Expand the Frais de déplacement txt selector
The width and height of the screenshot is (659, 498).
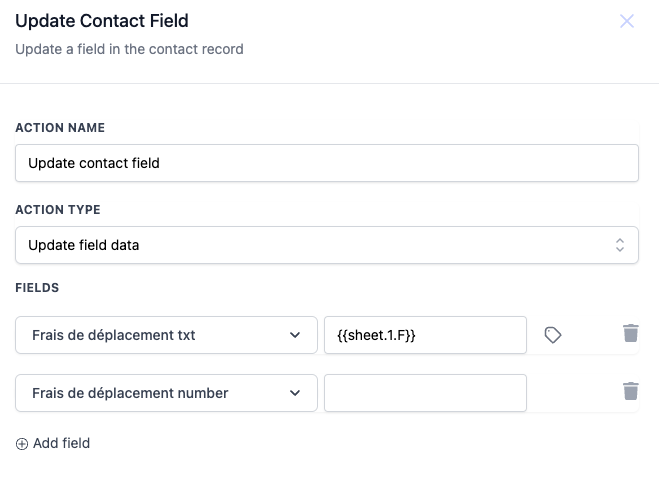click(166, 335)
